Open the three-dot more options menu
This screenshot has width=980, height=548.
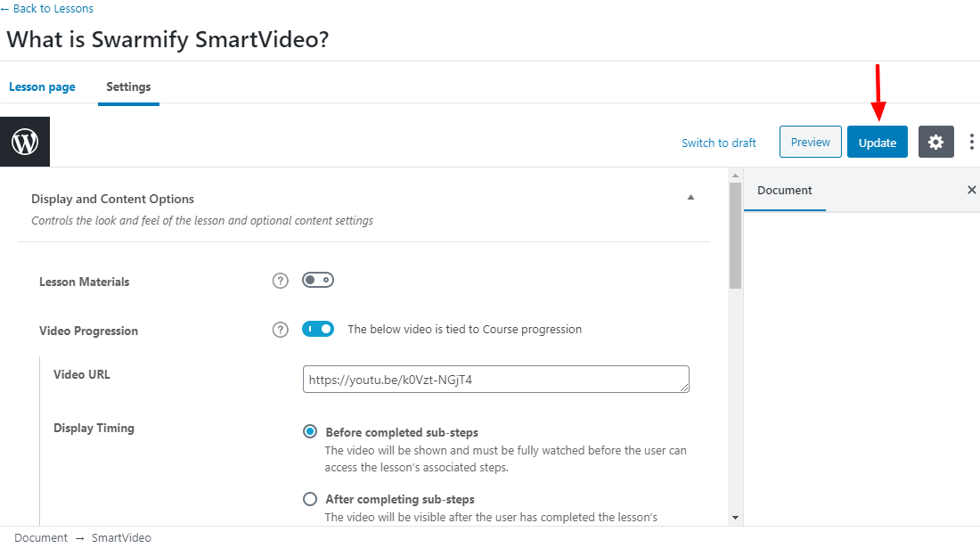point(971,142)
